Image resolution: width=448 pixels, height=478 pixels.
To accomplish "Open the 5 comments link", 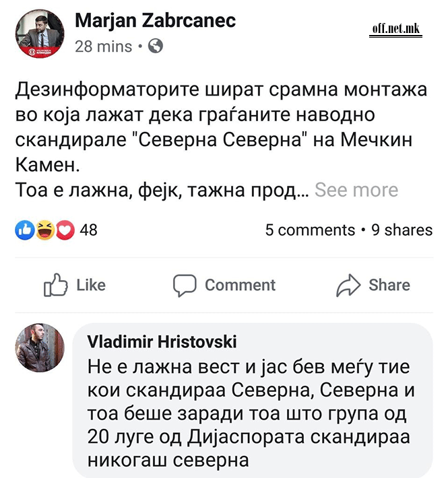I will click(310, 230).
